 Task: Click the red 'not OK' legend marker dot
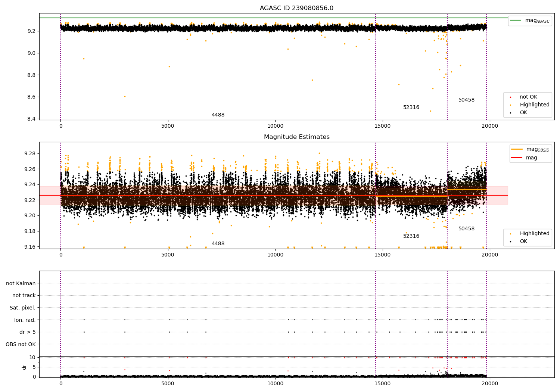click(x=510, y=97)
